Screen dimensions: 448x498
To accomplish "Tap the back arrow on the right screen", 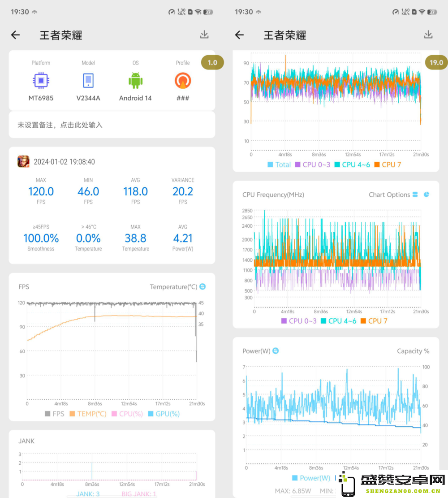I will click(x=239, y=35).
